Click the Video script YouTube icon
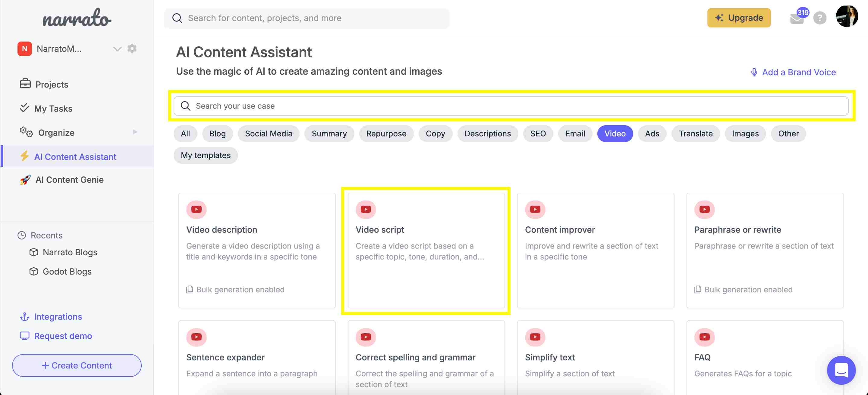 coord(366,209)
